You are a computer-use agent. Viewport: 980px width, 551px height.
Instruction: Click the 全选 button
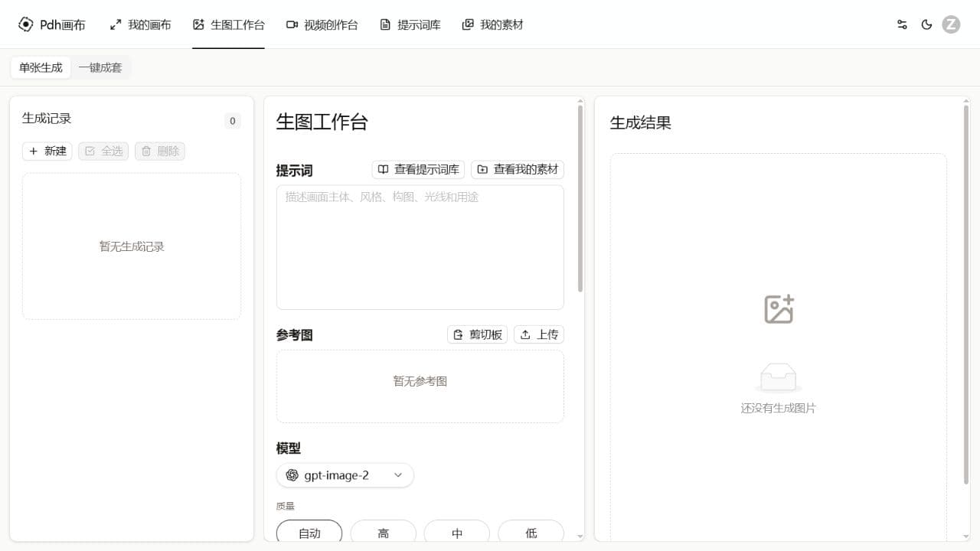103,151
